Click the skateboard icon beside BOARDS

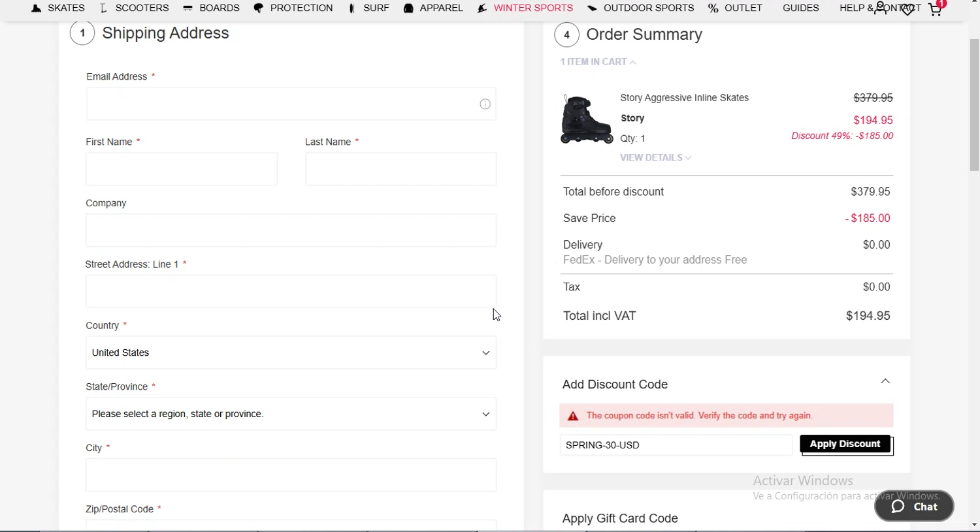(188, 8)
